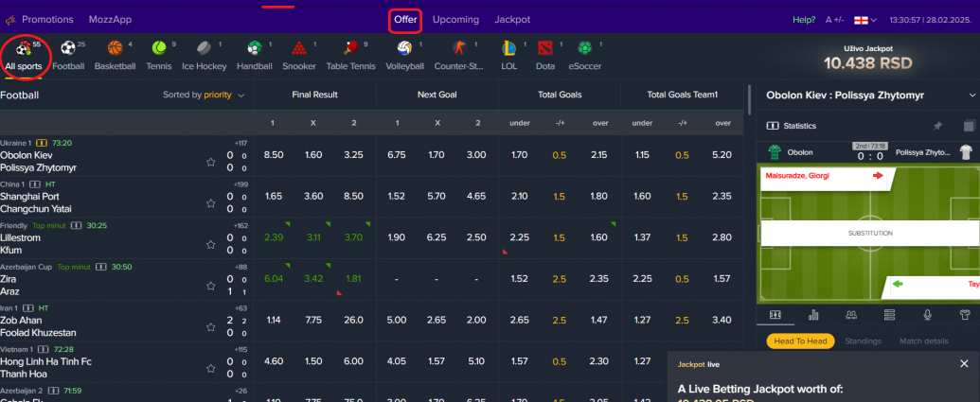This screenshot has height=402, width=980.
Task: Bet under 1.57 on Hong Linh total goals
Action: click(519, 360)
